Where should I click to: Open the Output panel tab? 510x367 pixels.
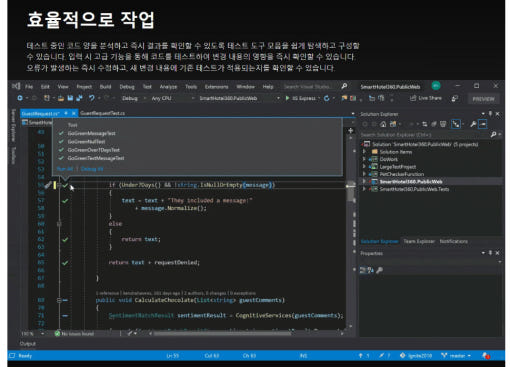(x=28, y=344)
